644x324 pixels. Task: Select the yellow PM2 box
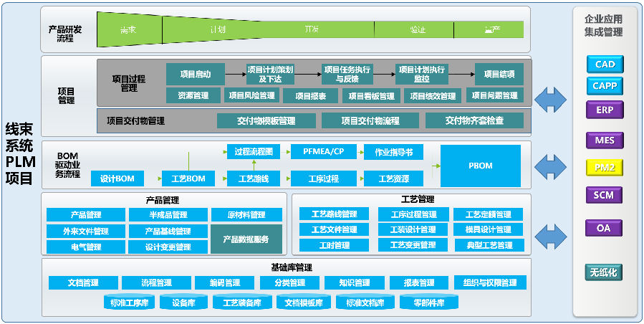[x=605, y=167]
